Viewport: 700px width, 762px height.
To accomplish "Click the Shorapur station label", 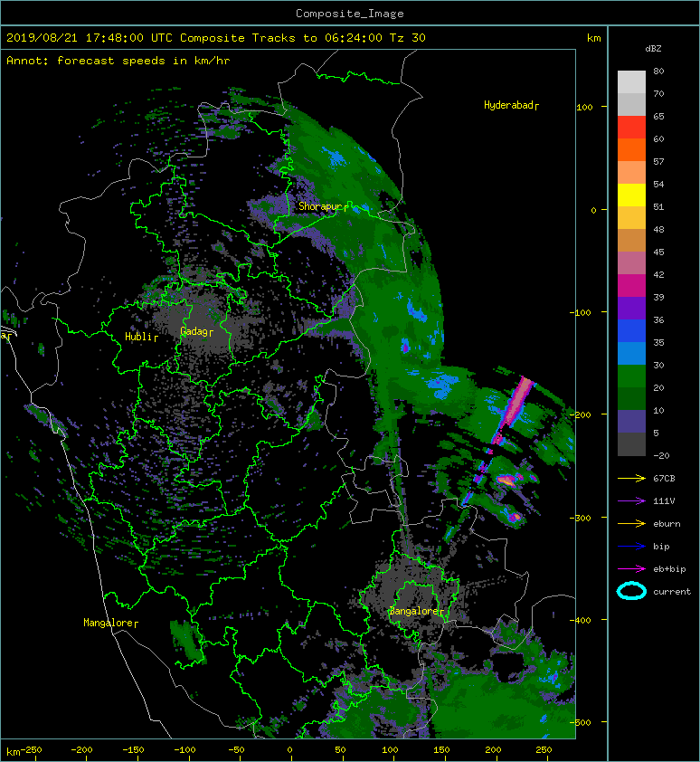I will (323, 206).
